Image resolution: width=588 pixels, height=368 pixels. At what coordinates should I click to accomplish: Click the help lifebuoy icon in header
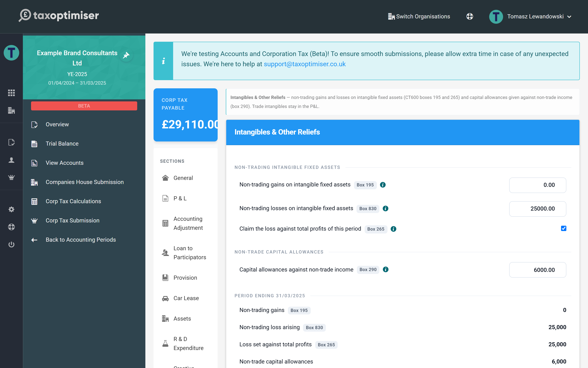point(470,17)
